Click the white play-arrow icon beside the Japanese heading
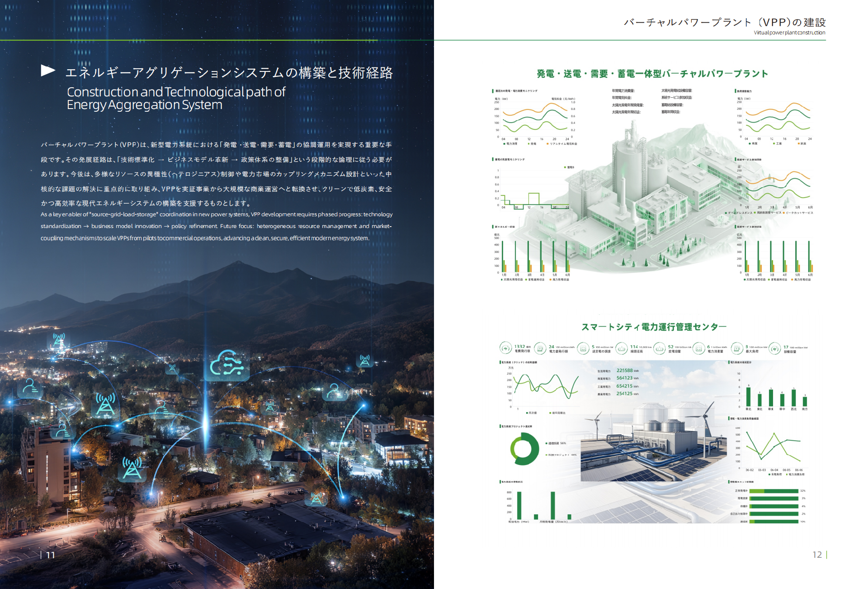 [x=48, y=71]
